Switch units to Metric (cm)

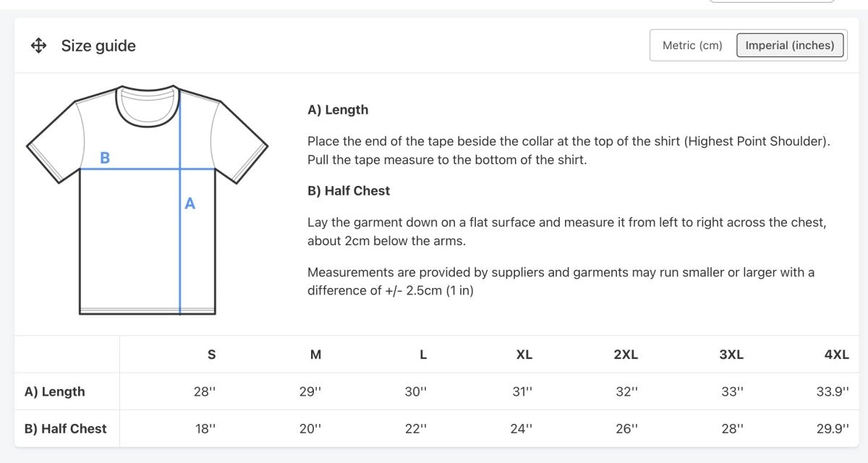tap(692, 45)
